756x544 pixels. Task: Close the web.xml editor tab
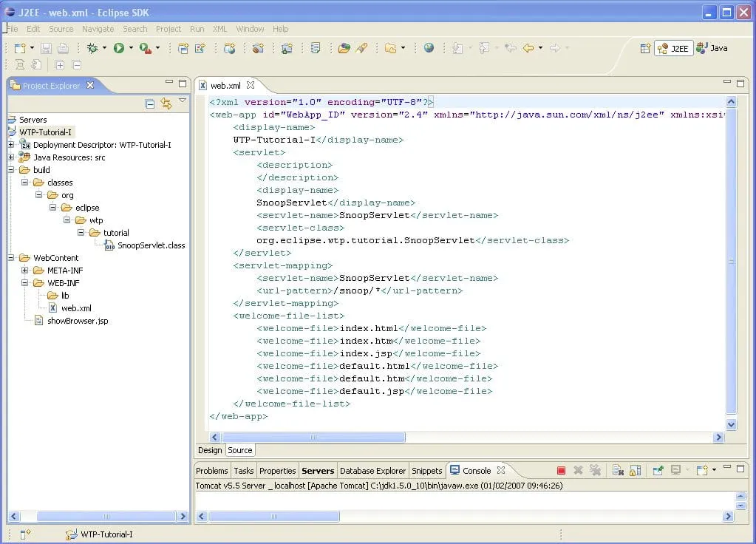pos(251,85)
